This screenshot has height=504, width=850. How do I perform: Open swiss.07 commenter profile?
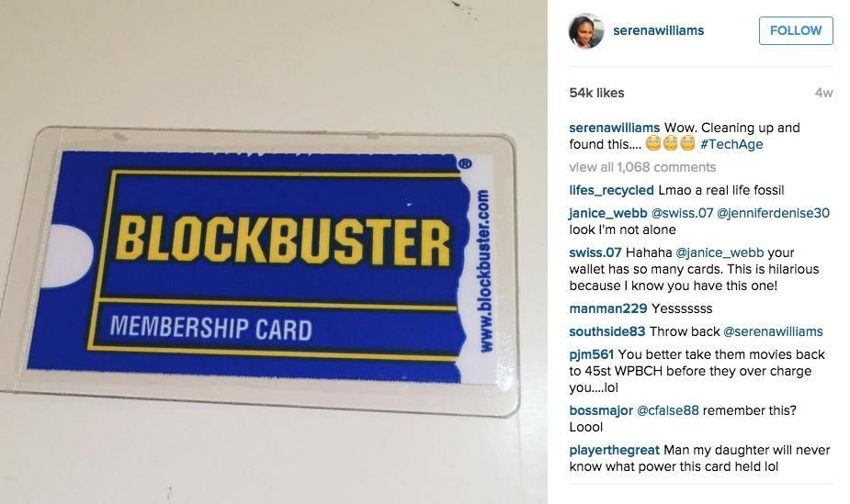point(595,252)
